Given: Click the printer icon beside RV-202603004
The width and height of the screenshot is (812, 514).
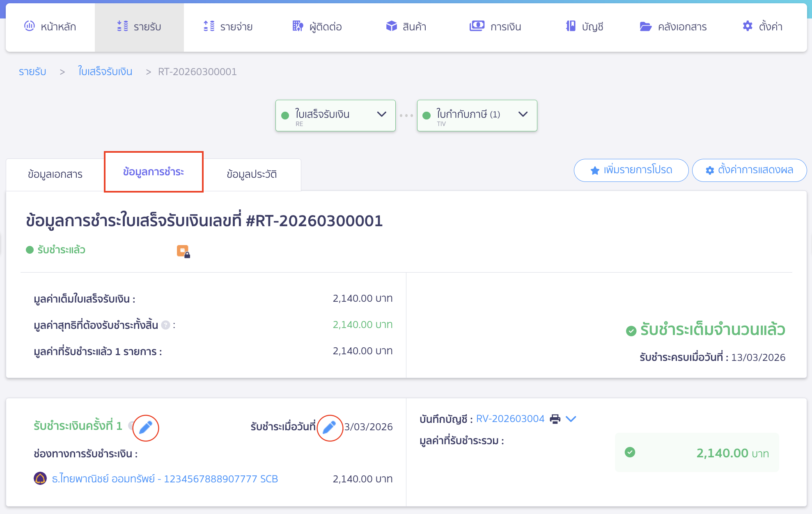Looking at the screenshot, I should coord(555,419).
